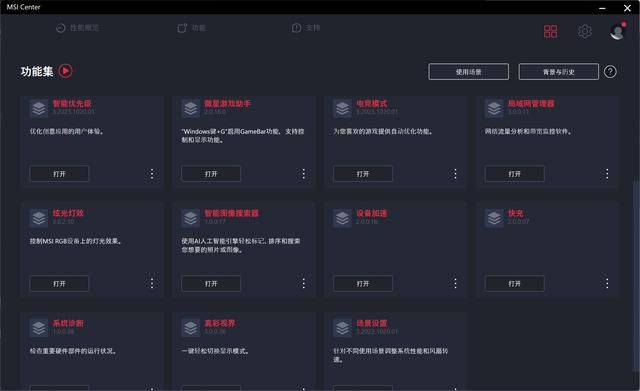The width and height of the screenshot is (640, 391).
Task: Click the 快充 card title
Action: coord(516,213)
